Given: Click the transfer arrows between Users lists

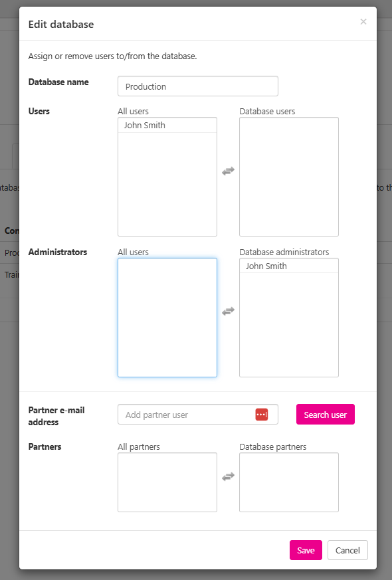Looking at the screenshot, I should click(228, 171).
